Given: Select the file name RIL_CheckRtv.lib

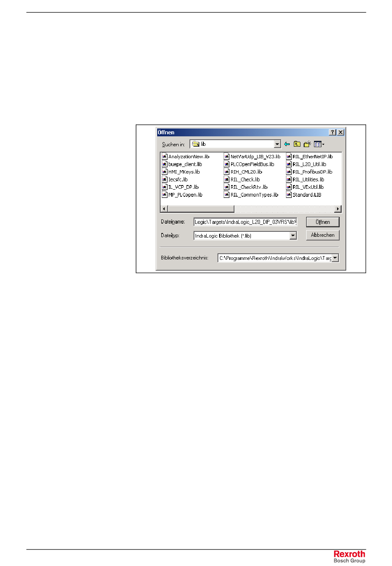Looking at the screenshot, I should [249, 187].
